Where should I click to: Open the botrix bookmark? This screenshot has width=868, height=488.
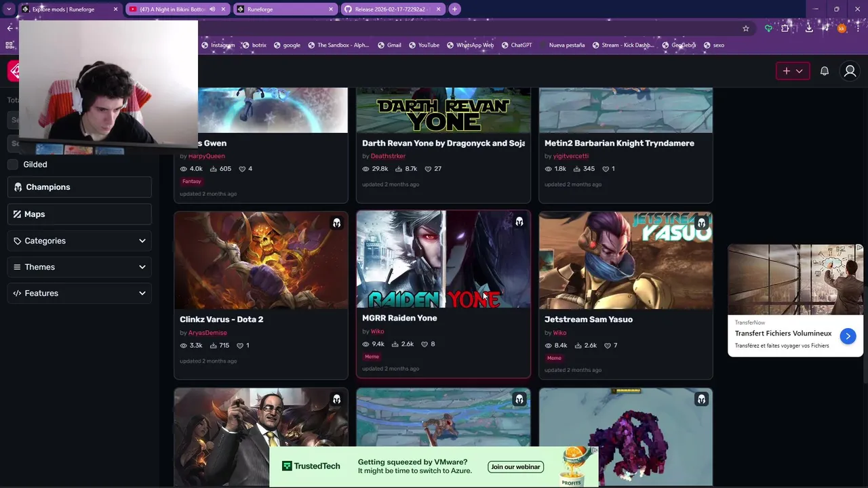click(x=254, y=45)
